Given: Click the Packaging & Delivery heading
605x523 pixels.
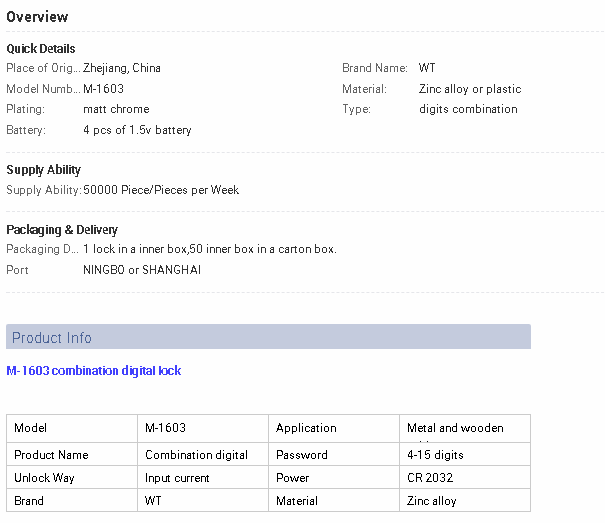Looking at the screenshot, I should [62, 230].
